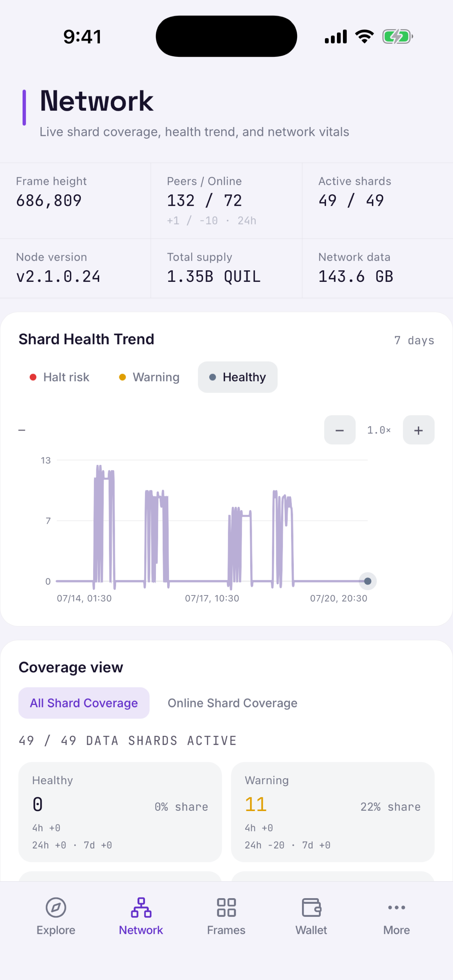Open the Explore tab compass icon

(56, 907)
